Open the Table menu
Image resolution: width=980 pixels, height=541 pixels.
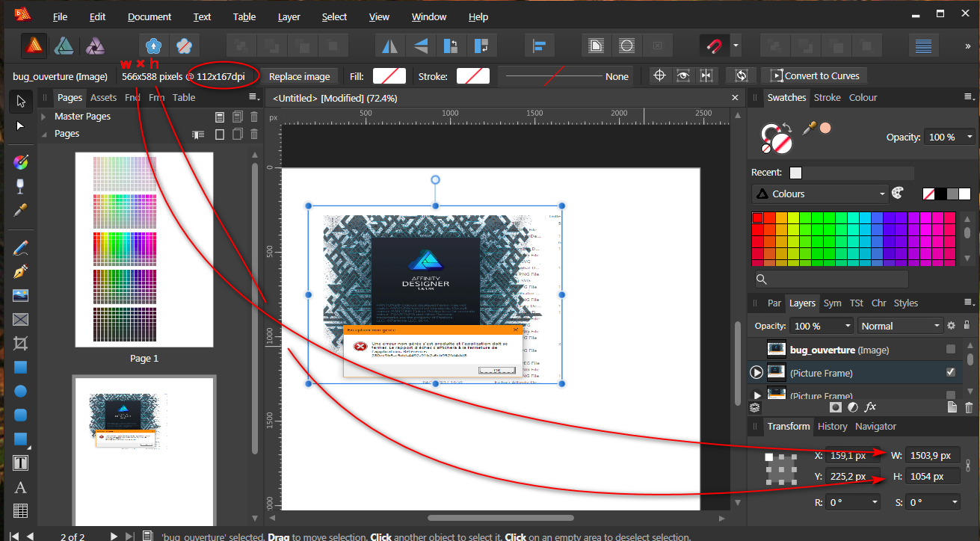click(x=244, y=16)
